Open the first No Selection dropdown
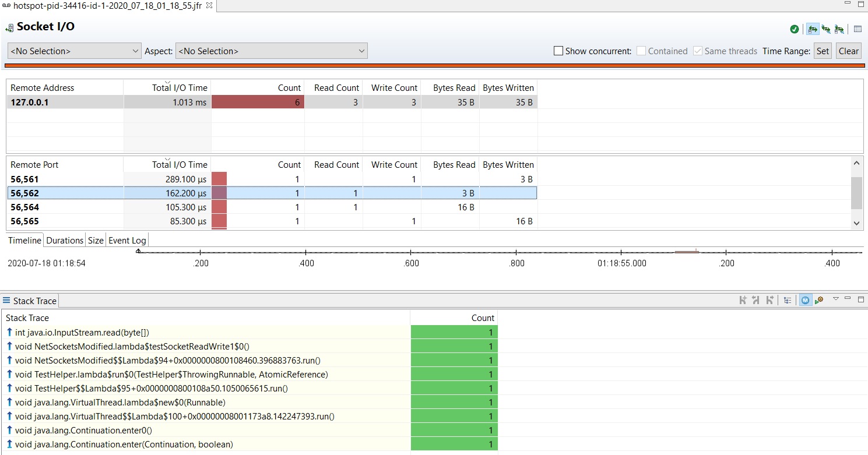 [74, 51]
